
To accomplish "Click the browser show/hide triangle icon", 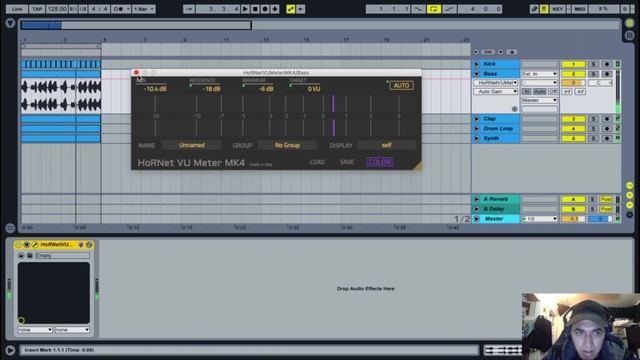I will 10,23.
